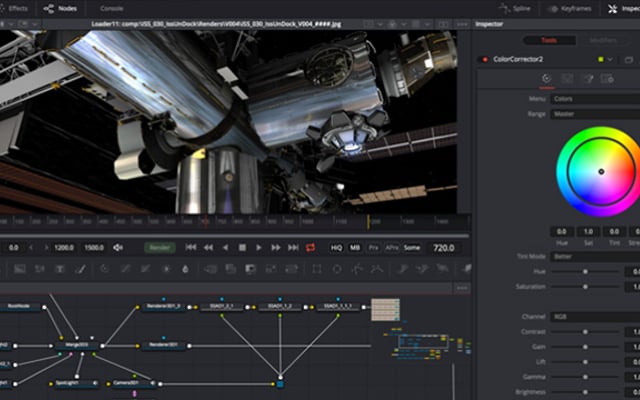Click the Hue slider handle

[585, 271]
